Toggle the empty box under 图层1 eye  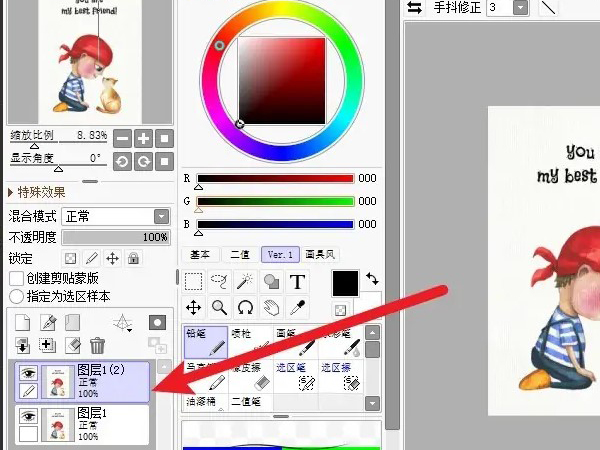[x=28, y=434]
